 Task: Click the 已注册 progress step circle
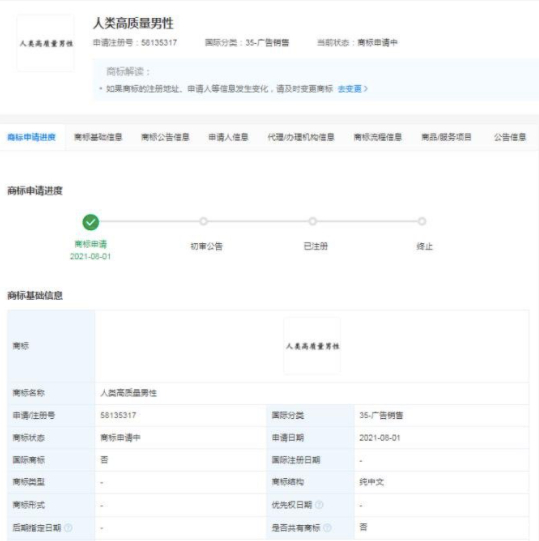(x=313, y=221)
